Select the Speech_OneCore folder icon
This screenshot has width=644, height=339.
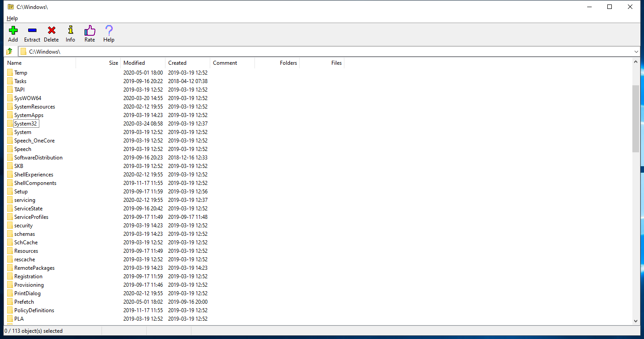(10, 140)
